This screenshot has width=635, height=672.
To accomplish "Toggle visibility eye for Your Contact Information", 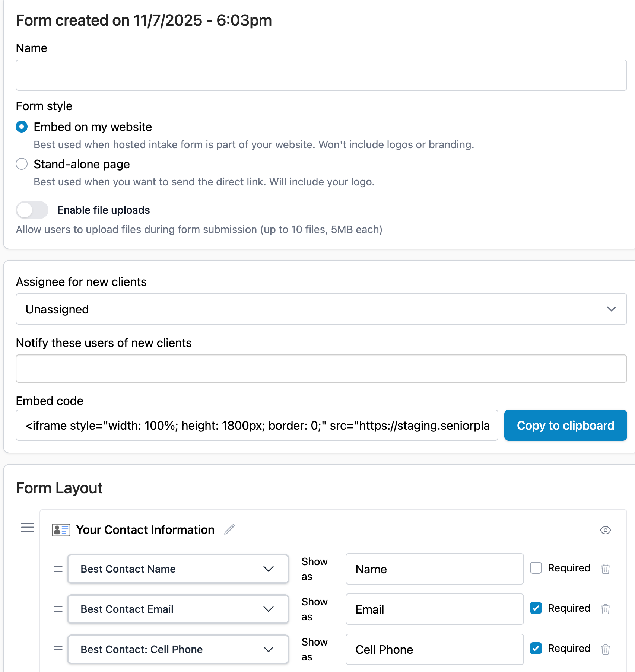I will click(x=605, y=530).
